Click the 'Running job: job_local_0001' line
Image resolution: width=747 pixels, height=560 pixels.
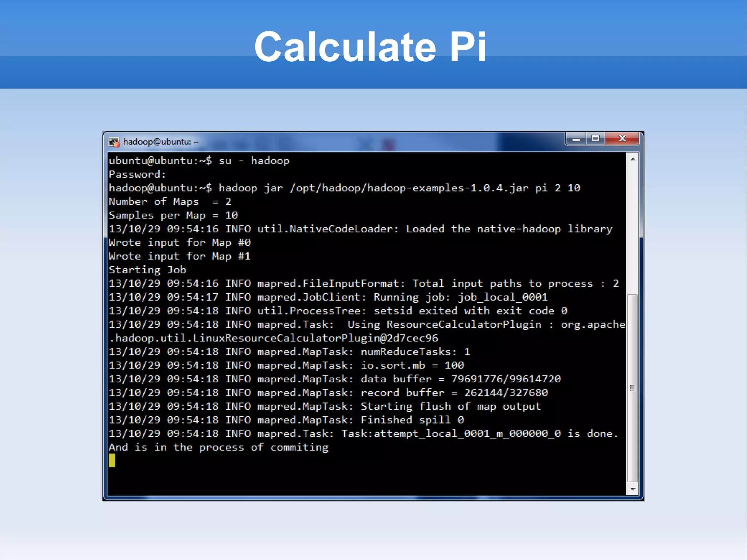(328, 297)
